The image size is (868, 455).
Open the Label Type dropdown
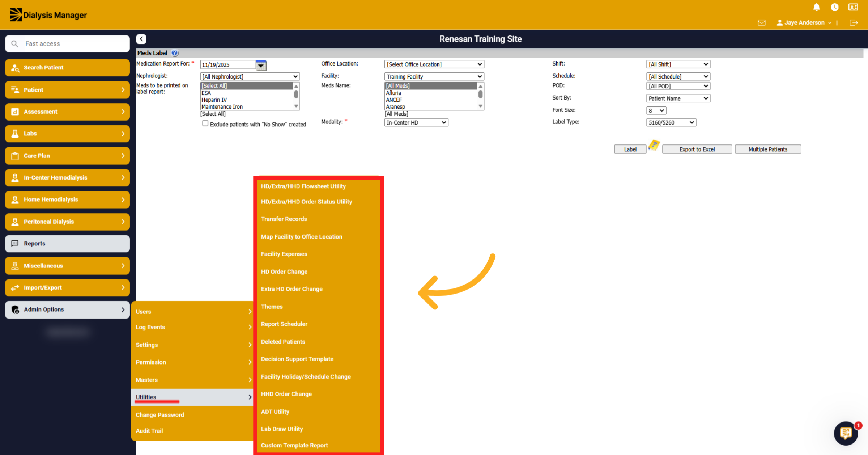pyautogui.click(x=671, y=122)
